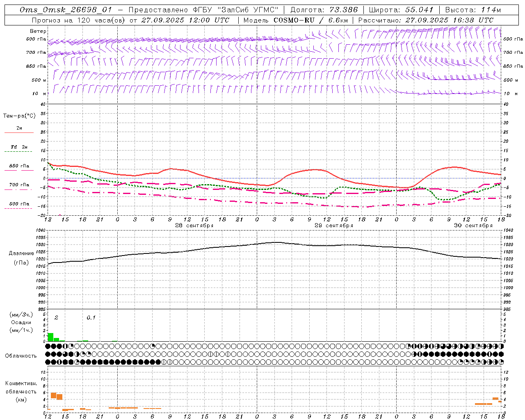
Task: Click the tallest green precipitation bar
Action: coord(51,337)
